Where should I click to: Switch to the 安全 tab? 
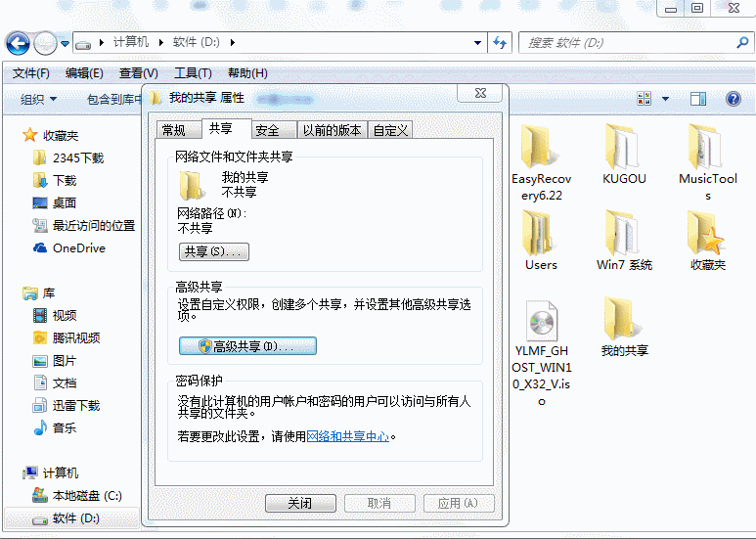tap(273, 130)
